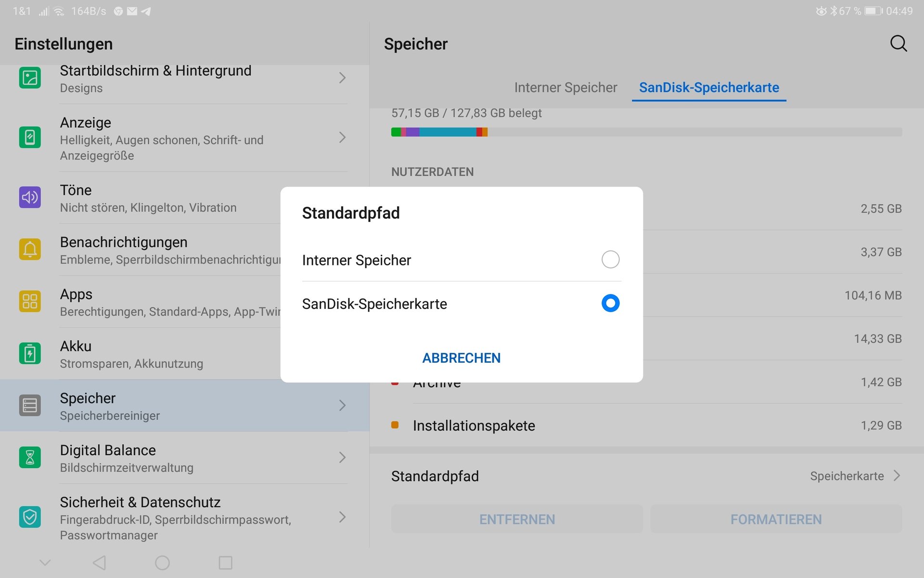Tap the Digital Balance hourglass icon

pos(30,457)
